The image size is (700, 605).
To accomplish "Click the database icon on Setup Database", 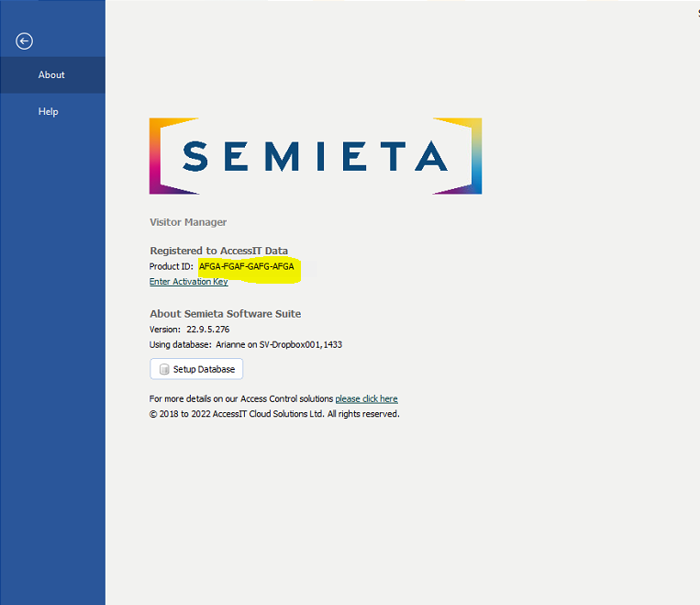I will [x=164, y=369].
